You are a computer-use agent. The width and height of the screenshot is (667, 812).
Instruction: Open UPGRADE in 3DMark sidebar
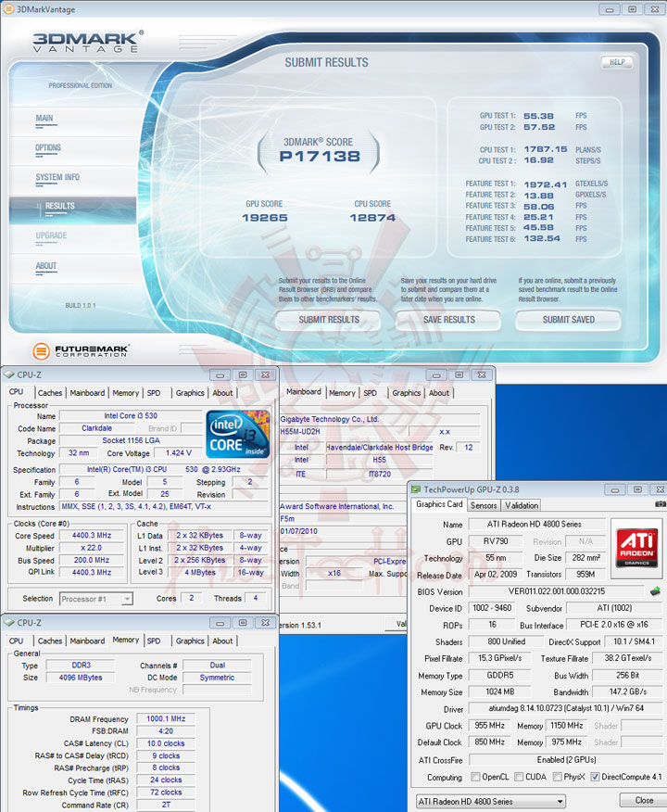pos(51,235)
